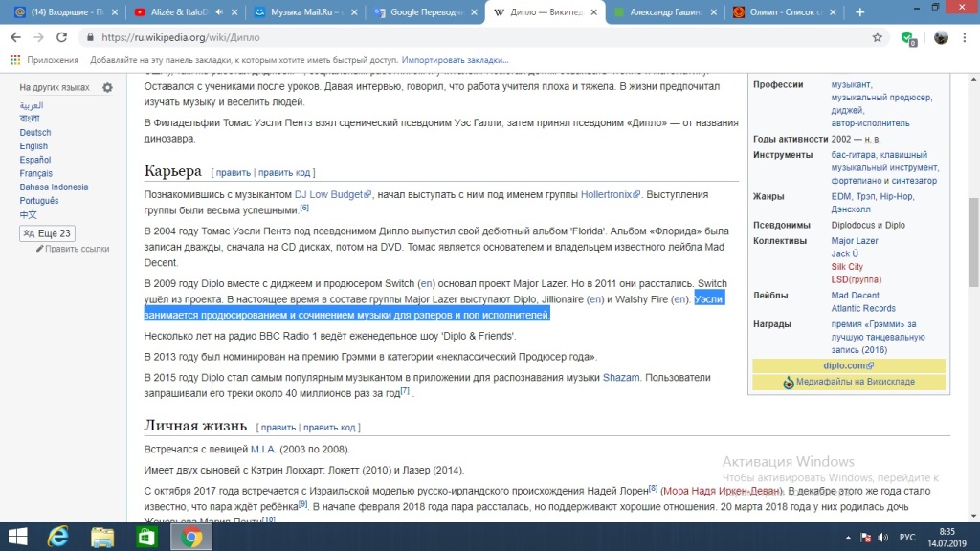Close the Google Переводчик tab
Image resolution: width=980 pixels, height=551 pixels.
point(474,11)
